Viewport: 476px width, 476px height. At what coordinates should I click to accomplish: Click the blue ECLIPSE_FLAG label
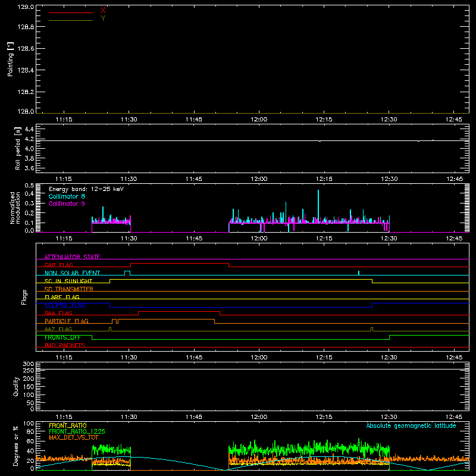pyautogui.click(x=65, y=305)
